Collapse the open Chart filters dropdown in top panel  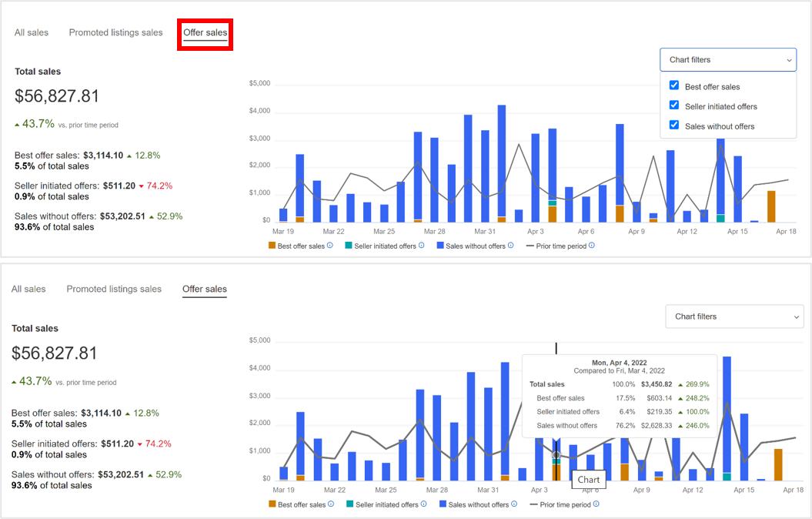(727, 60)
